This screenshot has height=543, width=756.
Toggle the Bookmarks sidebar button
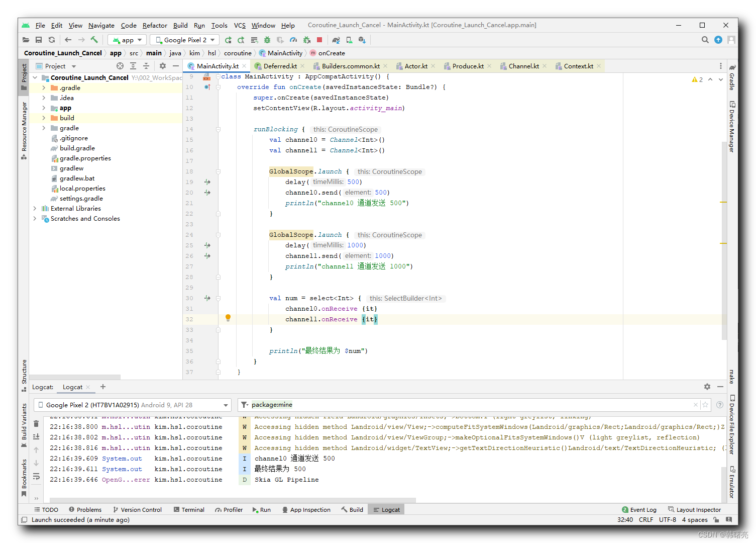click(x=24, y=478)
